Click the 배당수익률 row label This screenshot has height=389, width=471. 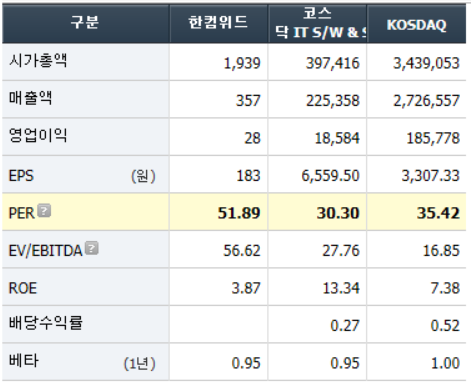coord(46,323)
